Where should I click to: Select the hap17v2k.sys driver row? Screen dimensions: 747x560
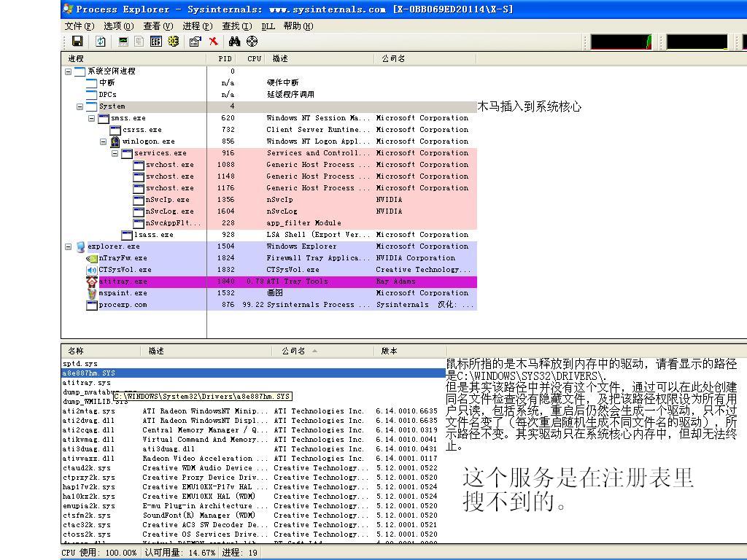pyautogui.click(x=253, y=487)
